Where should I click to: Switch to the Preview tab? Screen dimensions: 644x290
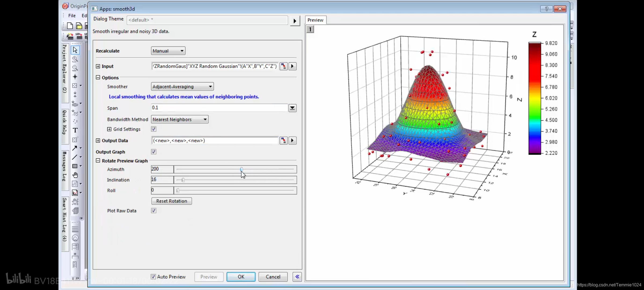[x=316, y=20]
